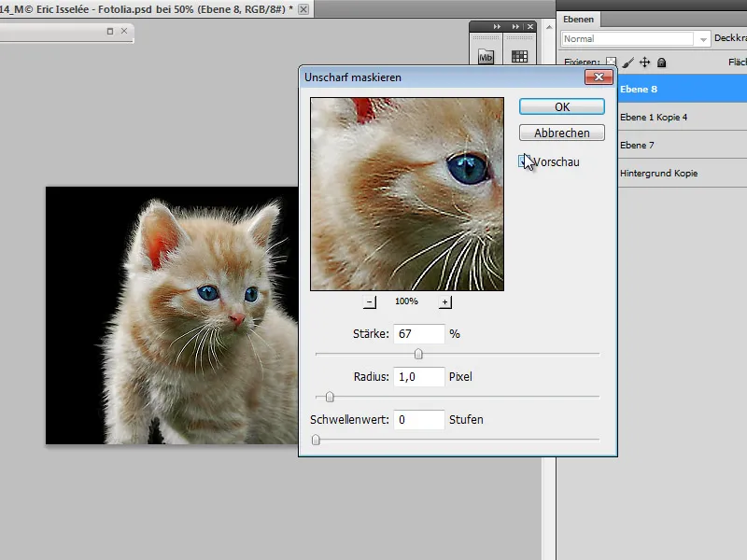
Task: Click the plus zoom icon under preview
Action: [x=445, y=301]
